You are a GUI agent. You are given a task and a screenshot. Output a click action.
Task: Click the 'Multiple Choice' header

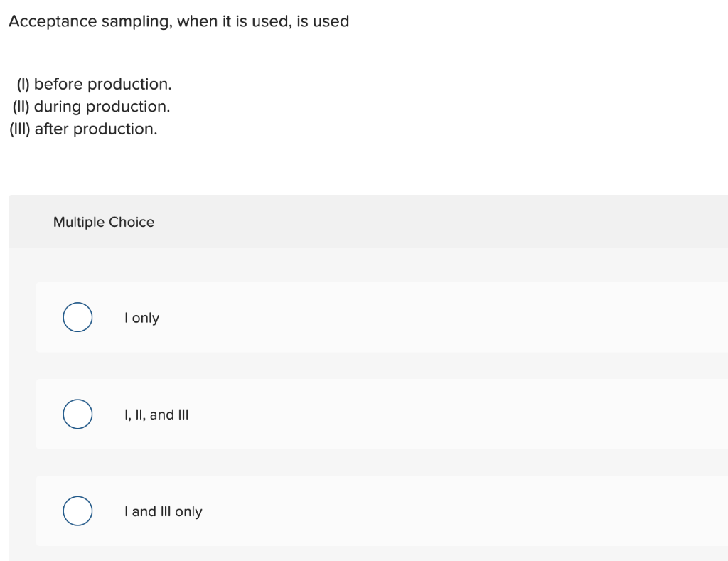[103, 222]
